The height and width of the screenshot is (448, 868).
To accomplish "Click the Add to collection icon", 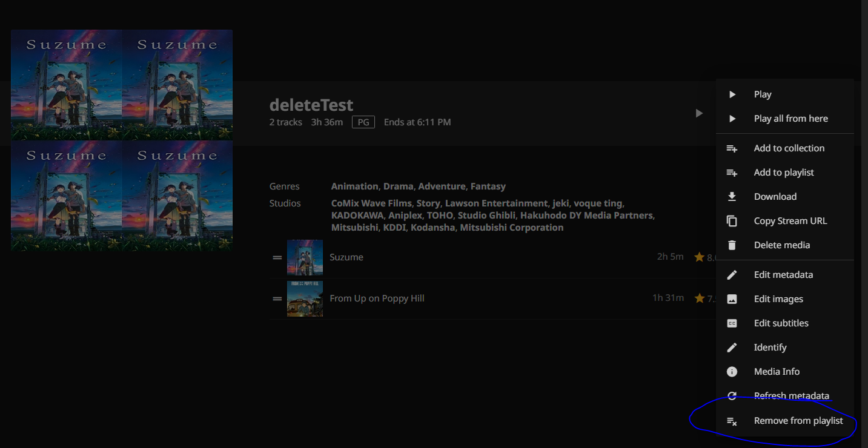I will [x=732, y=148].
